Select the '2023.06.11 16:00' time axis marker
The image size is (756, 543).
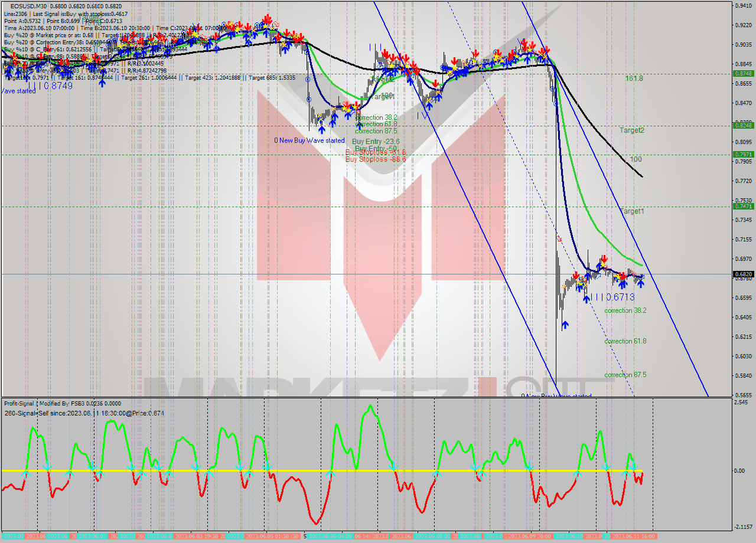pos(634,536)
